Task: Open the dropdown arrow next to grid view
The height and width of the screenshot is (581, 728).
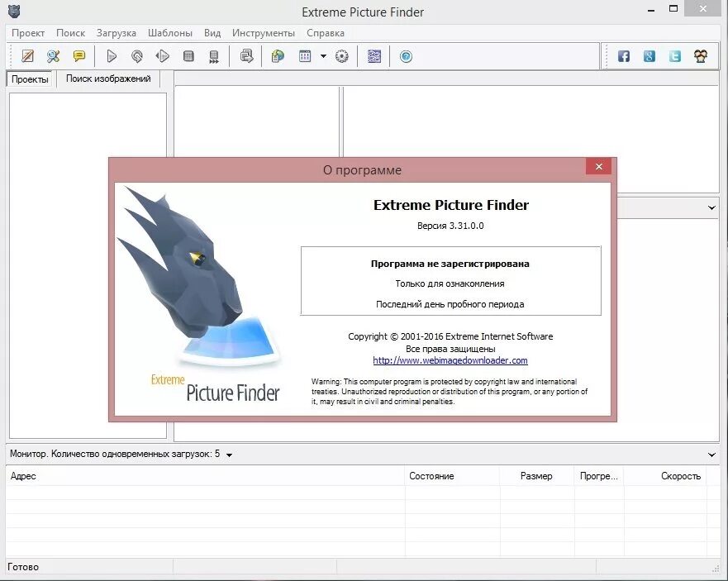Action: coord(323,57)
